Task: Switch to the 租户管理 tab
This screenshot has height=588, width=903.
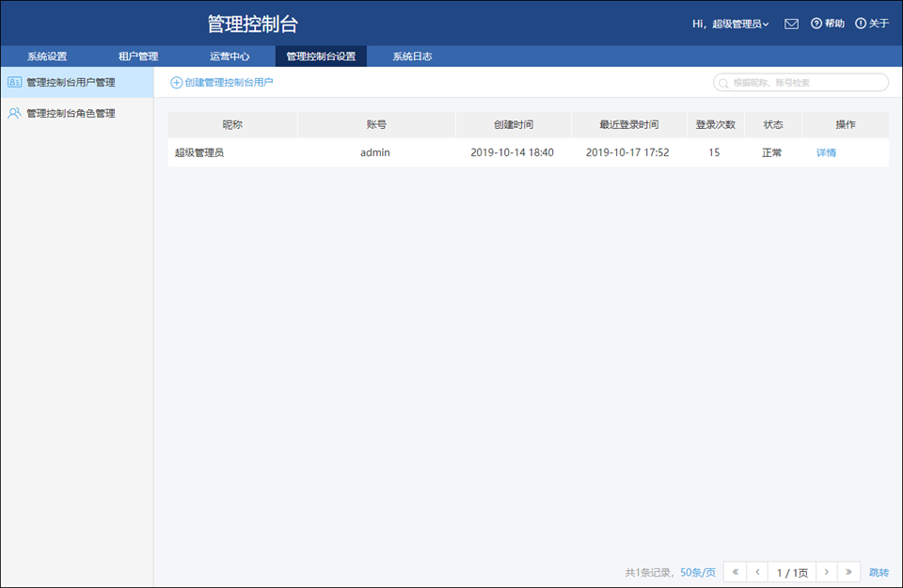Action: pos(137,56)
